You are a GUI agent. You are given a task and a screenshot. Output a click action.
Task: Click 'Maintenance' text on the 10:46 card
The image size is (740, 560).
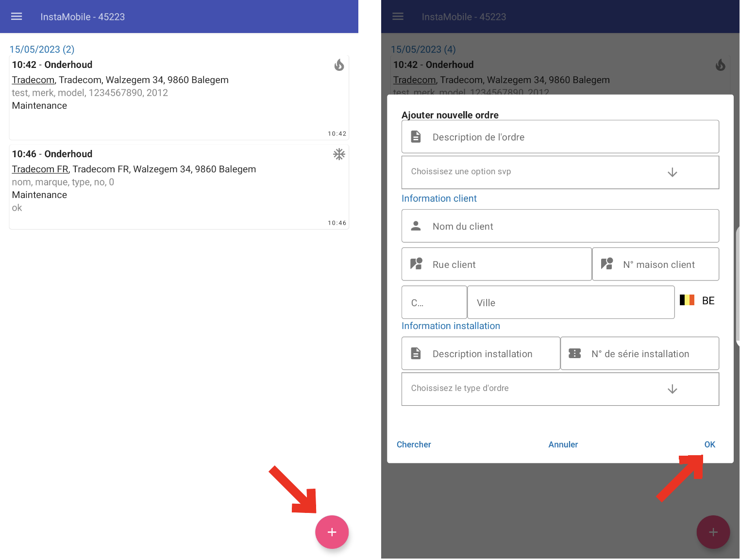tap(39, 195)
